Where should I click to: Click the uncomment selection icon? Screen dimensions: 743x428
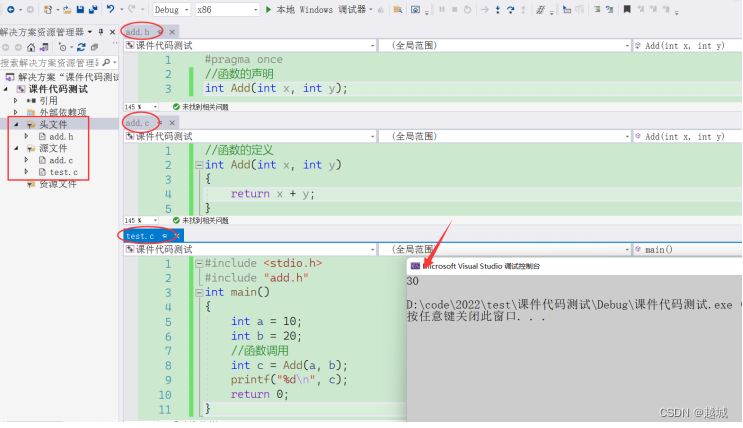point(609,9)
